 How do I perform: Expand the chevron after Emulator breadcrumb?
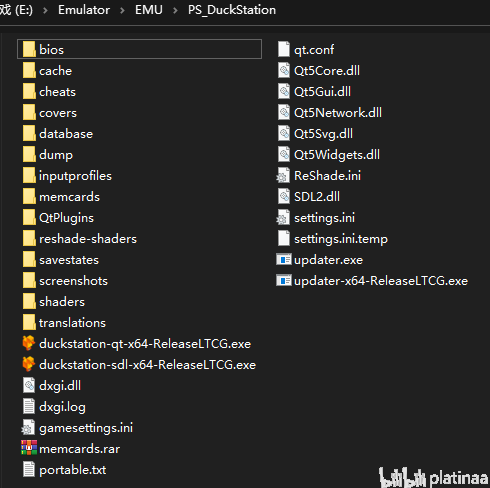tap(122, 11)
